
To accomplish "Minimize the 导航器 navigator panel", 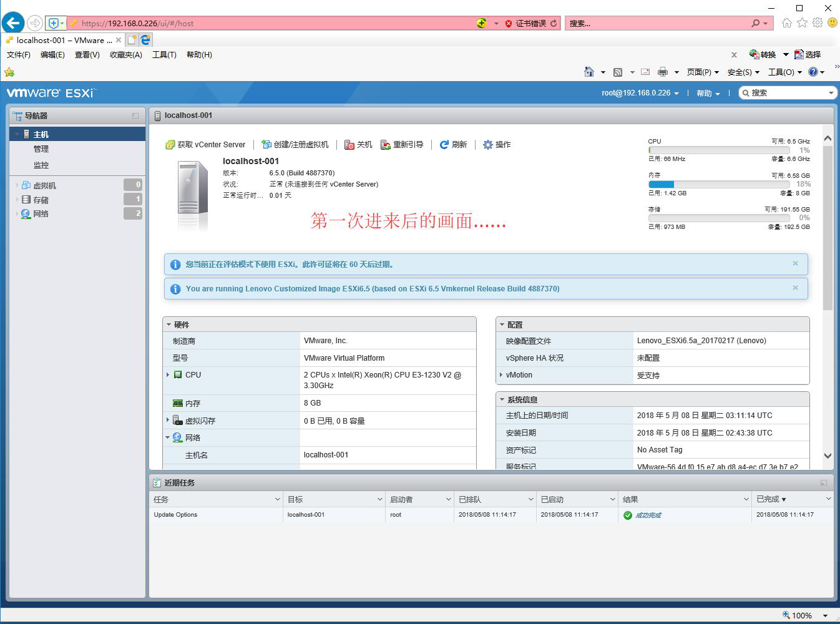I will point(135,115).
